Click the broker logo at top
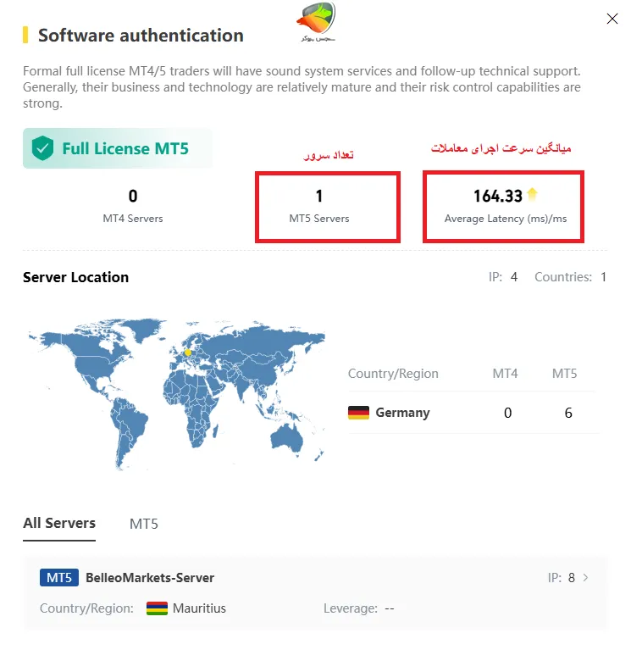 tap(318, 22)
